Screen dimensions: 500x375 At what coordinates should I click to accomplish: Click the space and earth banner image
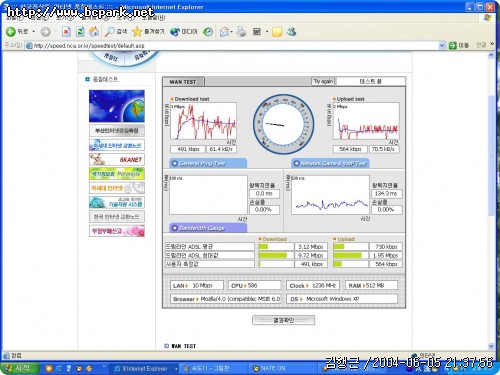click(x=117, y=106)
